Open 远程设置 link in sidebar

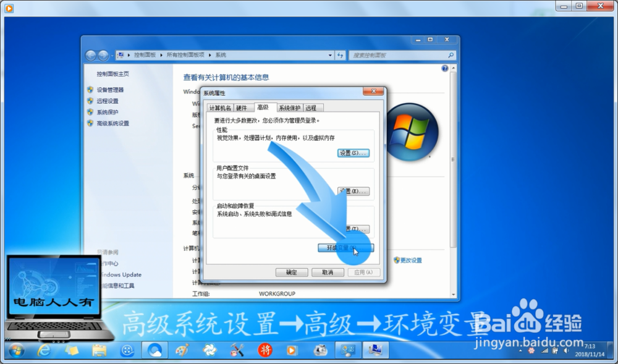coord(107,101)
